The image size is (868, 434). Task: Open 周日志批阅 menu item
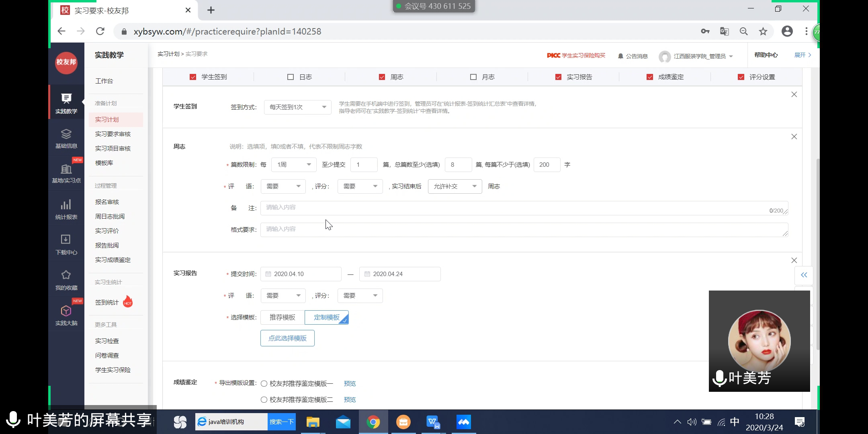coord(110,217)
